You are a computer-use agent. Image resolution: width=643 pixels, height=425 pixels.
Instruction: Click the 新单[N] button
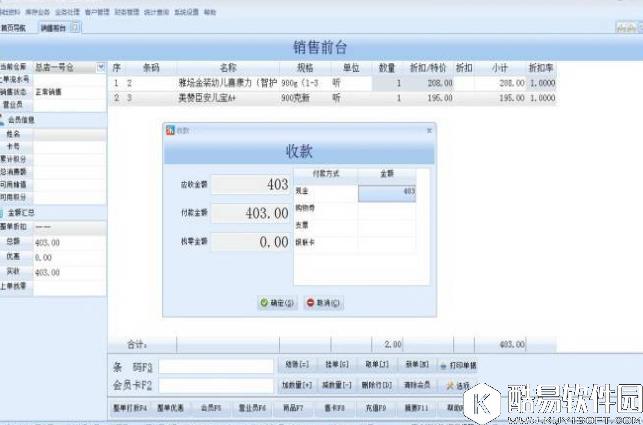click(x=417, y=364)
